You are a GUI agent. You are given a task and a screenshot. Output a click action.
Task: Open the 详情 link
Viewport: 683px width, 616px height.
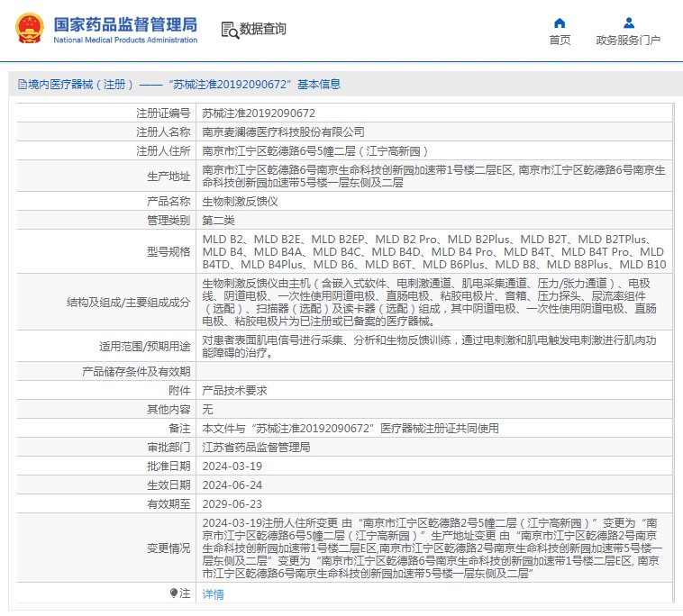[x=213, y=594]
